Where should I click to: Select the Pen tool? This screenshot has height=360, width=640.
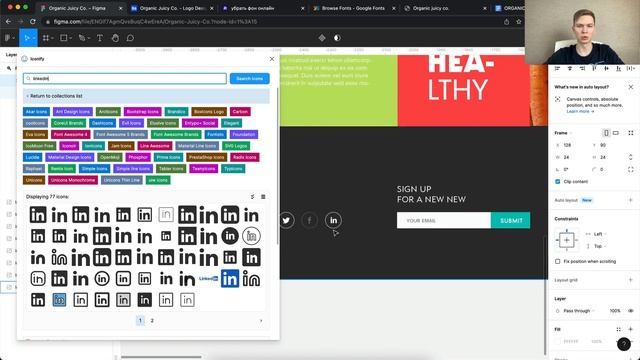click(82, 38)
